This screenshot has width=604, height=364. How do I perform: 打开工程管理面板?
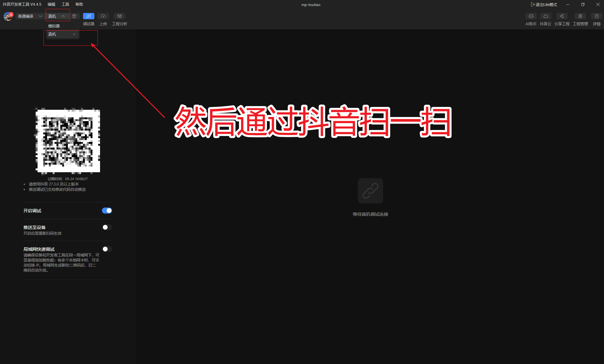tap(580, 19)
